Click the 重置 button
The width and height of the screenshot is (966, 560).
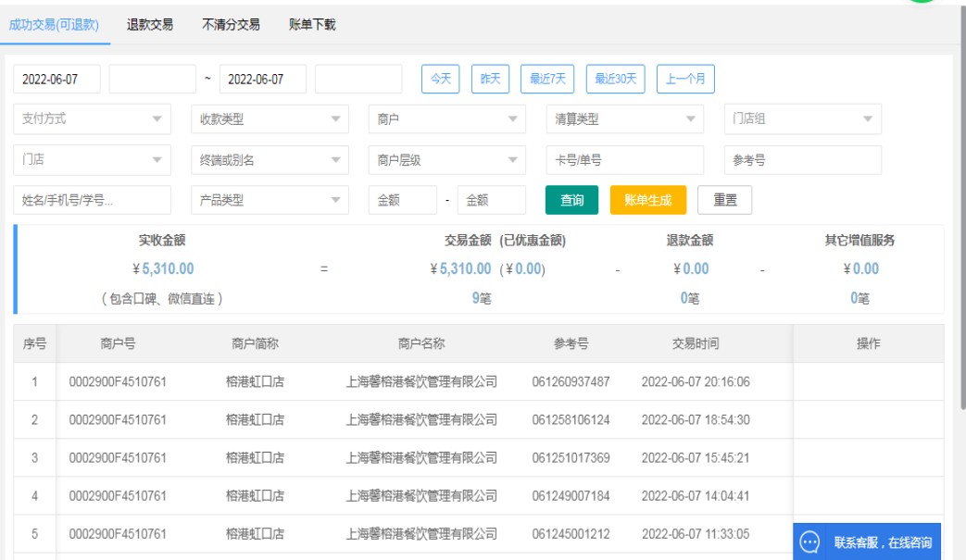point(724,200)
